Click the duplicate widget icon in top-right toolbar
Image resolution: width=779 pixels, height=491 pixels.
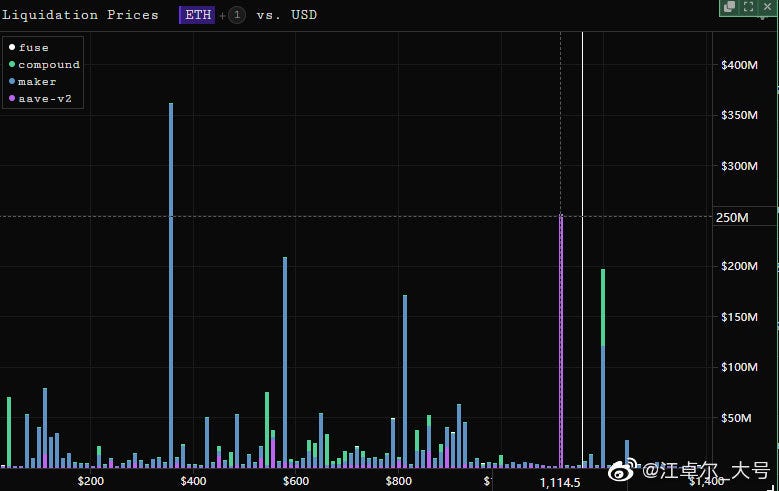pos(729,6)
